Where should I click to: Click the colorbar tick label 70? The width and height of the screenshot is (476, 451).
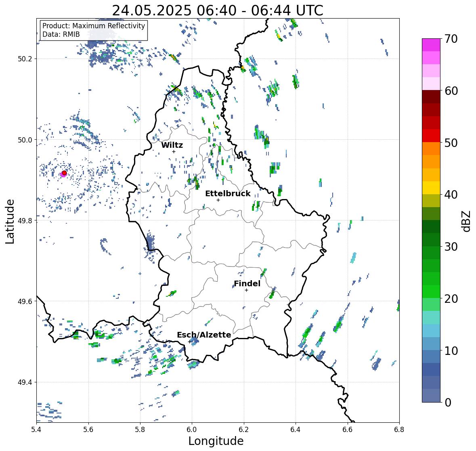coord(451,39)
